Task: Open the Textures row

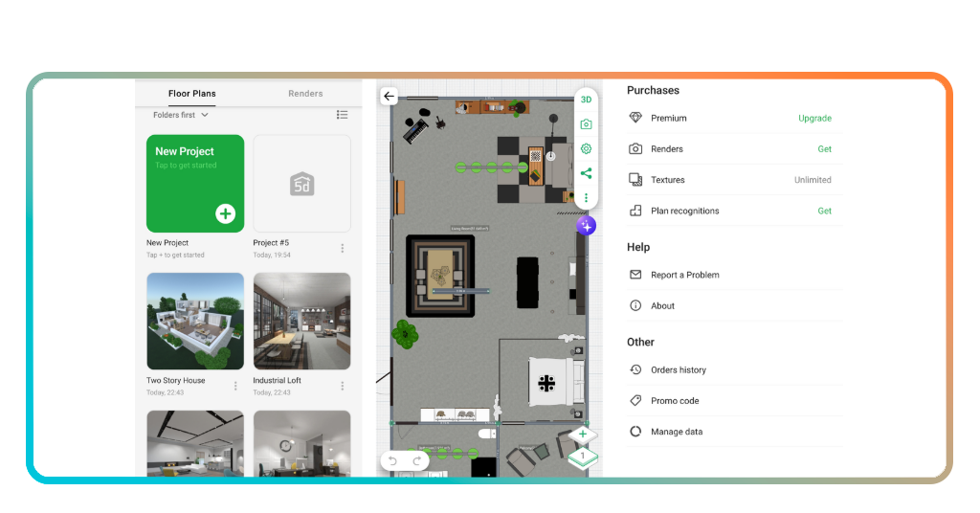Action: click(734, 180)
